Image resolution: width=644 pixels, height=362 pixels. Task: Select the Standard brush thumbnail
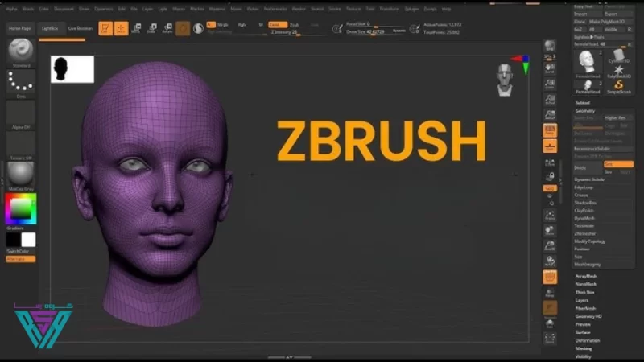pyautogui.click(x=21, y=51)
